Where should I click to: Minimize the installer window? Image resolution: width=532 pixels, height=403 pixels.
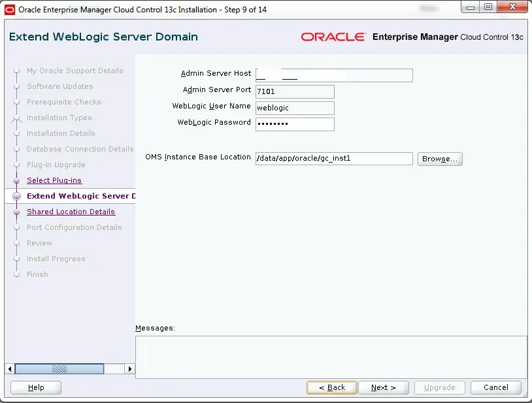click(471, 7)
